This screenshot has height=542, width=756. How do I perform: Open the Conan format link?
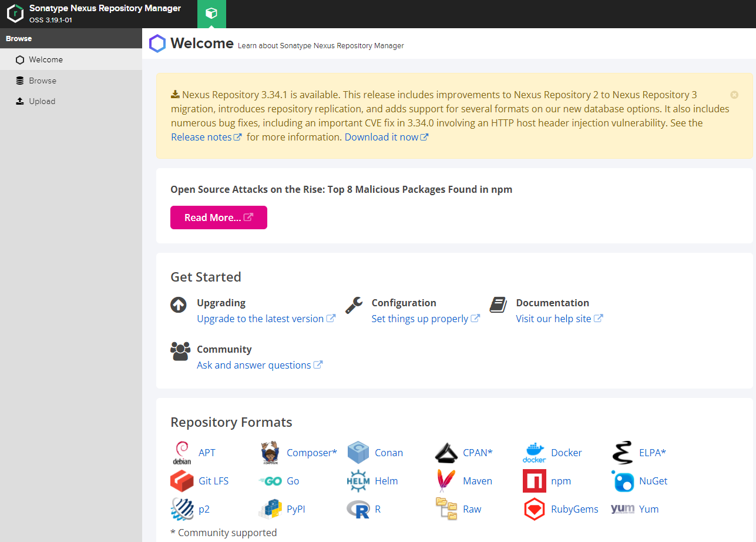(389, 453)
